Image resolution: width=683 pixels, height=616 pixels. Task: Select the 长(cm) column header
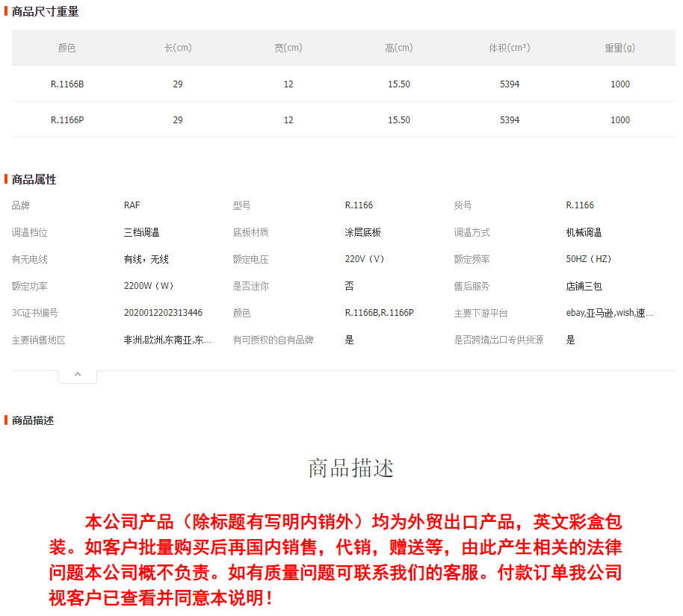178,47
